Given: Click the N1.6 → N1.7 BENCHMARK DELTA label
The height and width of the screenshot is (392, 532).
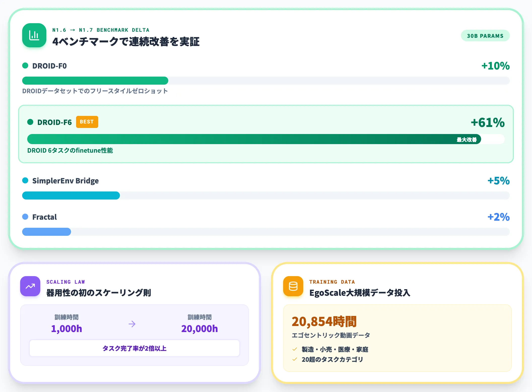Looking at the screenshot, I should 101,30.
